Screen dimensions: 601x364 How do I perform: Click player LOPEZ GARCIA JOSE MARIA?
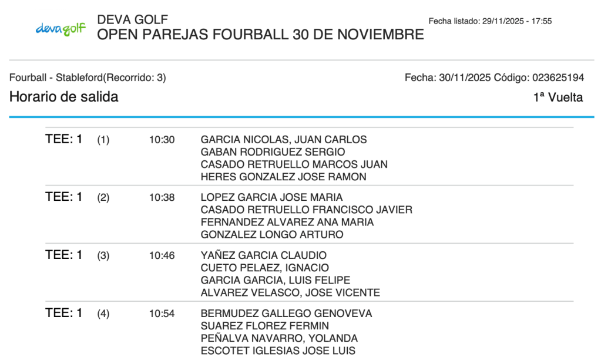click(x=271, y=197)
